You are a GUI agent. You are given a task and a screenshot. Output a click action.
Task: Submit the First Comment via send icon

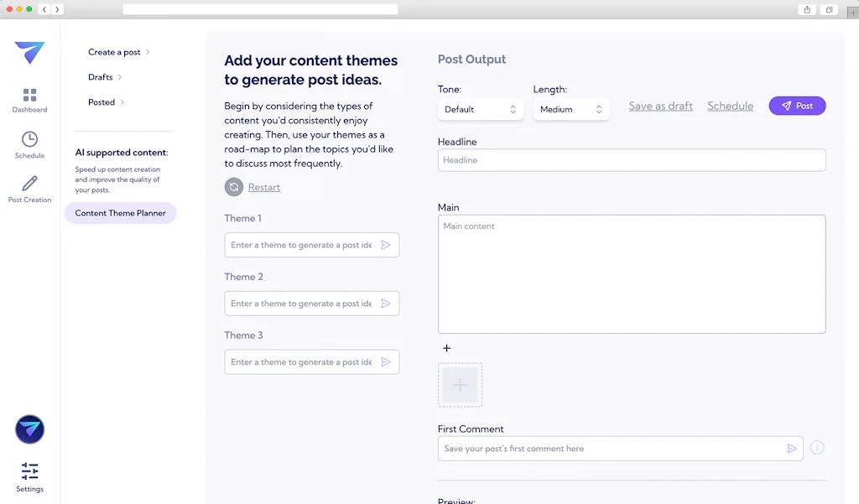pyautogui.click(x=792, y=448)
